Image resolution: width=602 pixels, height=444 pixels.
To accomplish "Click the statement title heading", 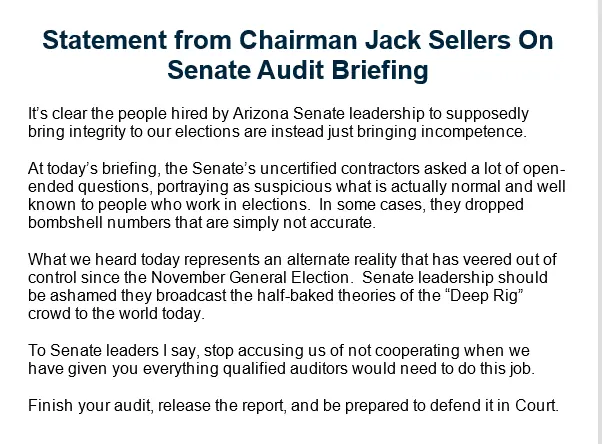I will (300, 57).
